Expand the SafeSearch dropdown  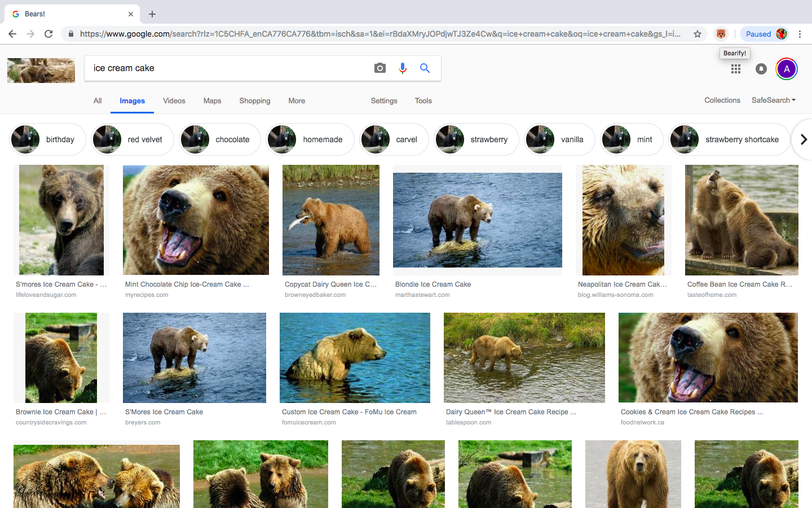[x=774, y=100]
